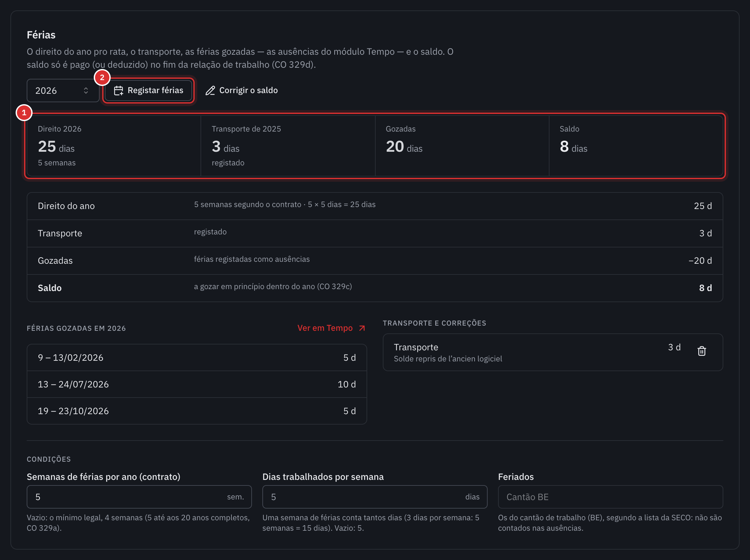Select the 13 – 24/07/2026 vacation row

[x=197, y=385]
